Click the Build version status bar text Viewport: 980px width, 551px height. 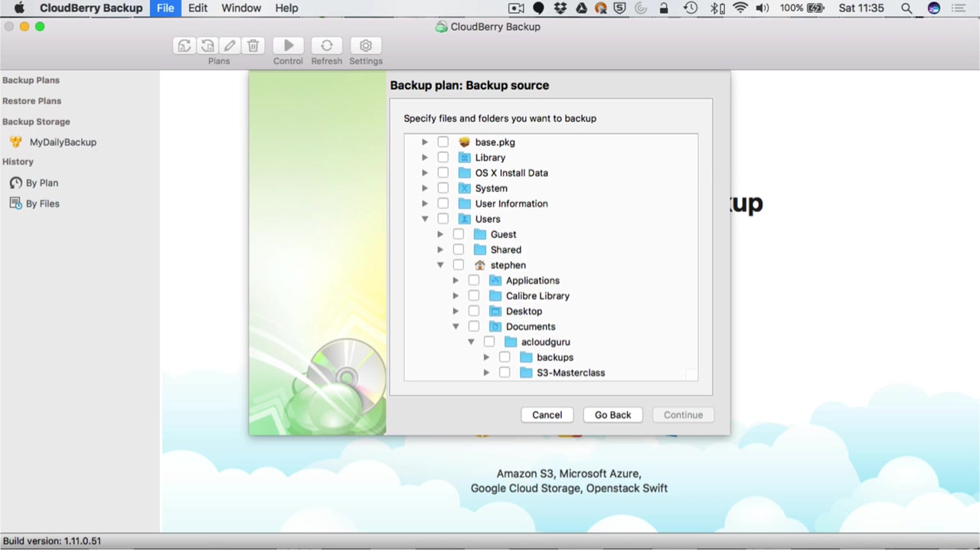click(52, 541)
